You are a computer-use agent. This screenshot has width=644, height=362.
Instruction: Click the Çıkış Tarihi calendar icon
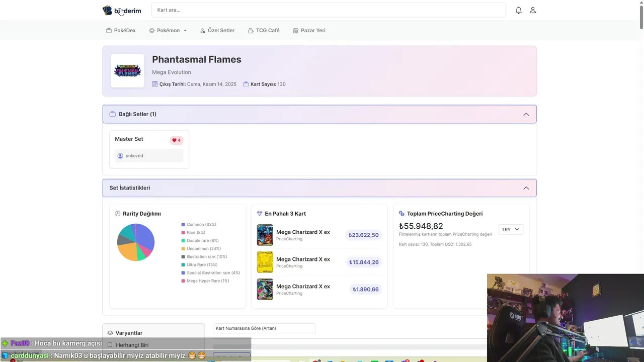(x=155, y=84)
